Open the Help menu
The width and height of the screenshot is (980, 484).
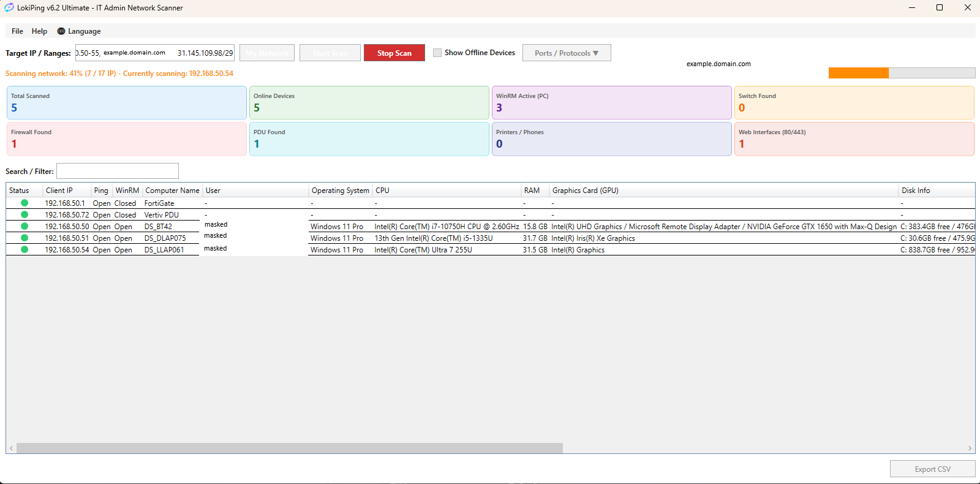(39, 31)
